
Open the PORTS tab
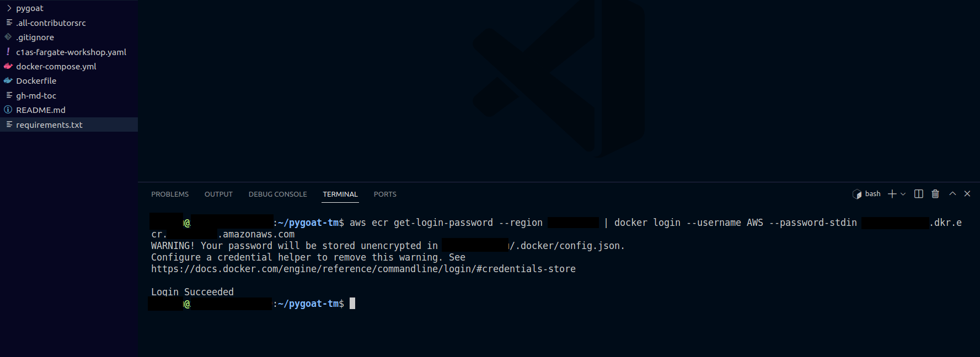pyautogui.click(x=385, y=194)
